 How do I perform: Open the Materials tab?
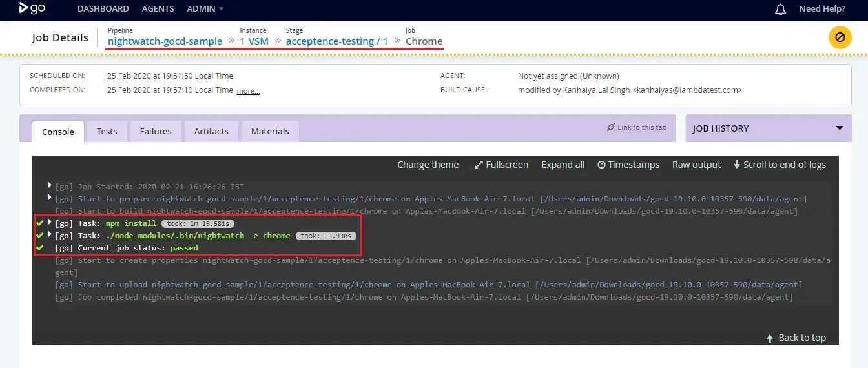point(270,131)
